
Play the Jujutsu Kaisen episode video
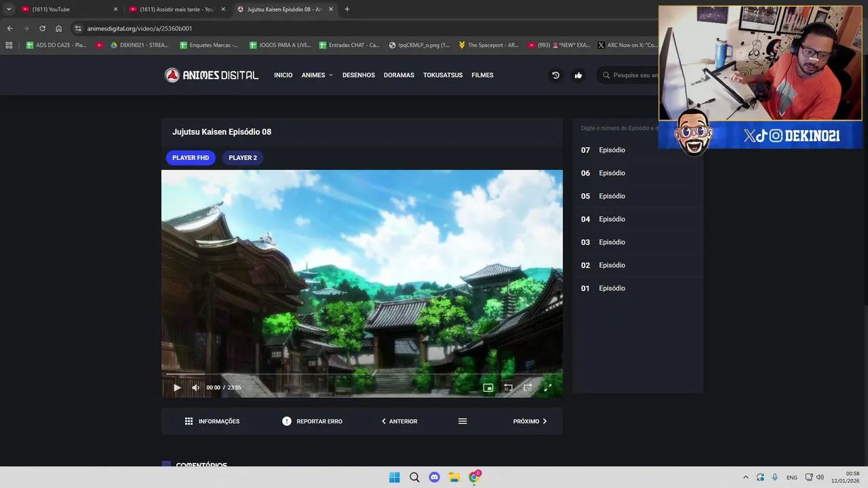coord(177,388)
